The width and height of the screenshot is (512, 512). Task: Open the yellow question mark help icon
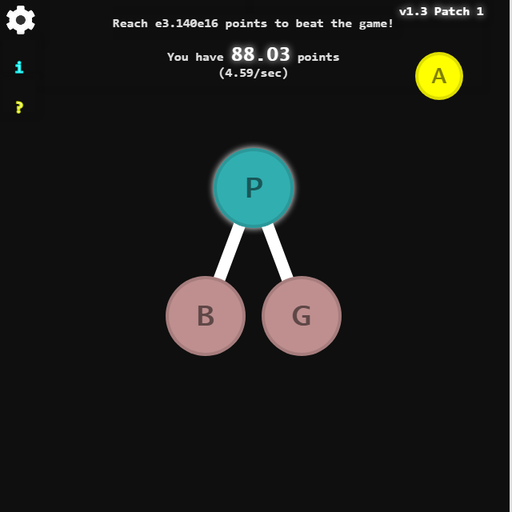click(x=19, y=107)
